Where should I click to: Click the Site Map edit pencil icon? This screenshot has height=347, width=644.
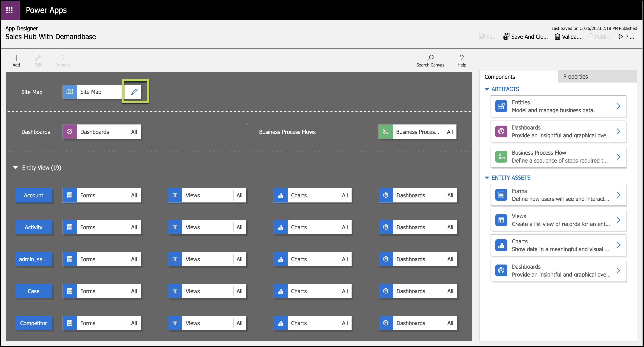click(x=134, y=92)
